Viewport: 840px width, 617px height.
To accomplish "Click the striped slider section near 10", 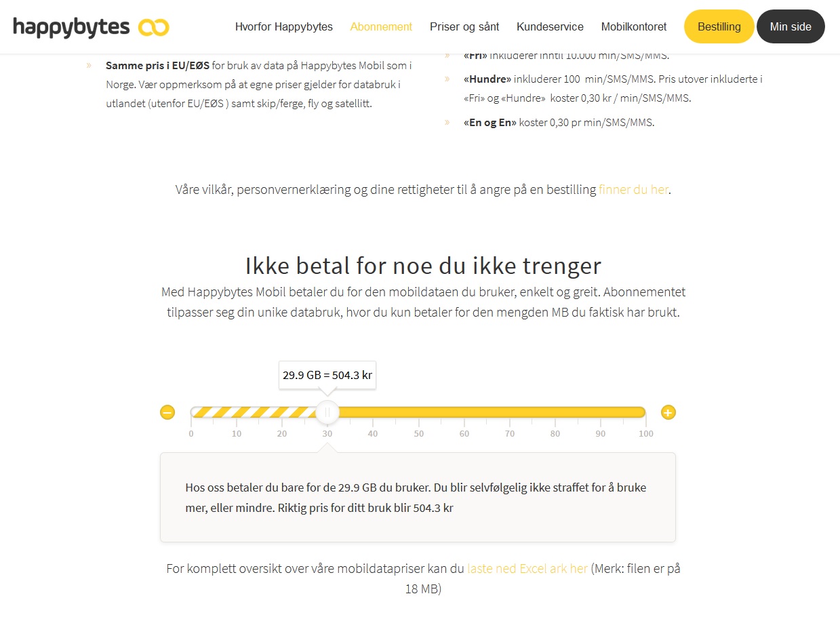I will point(236,412).
